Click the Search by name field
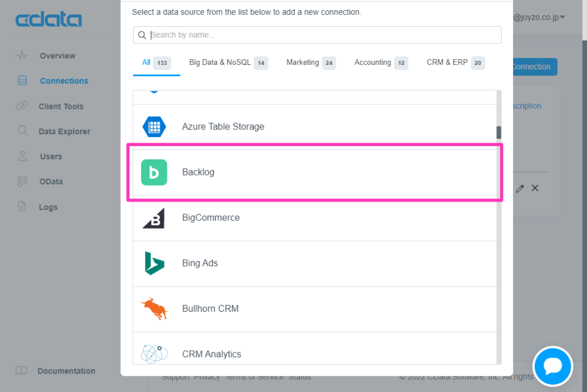Image resolution: width=587 pixels, height=392 pixels. pos(317,35)
